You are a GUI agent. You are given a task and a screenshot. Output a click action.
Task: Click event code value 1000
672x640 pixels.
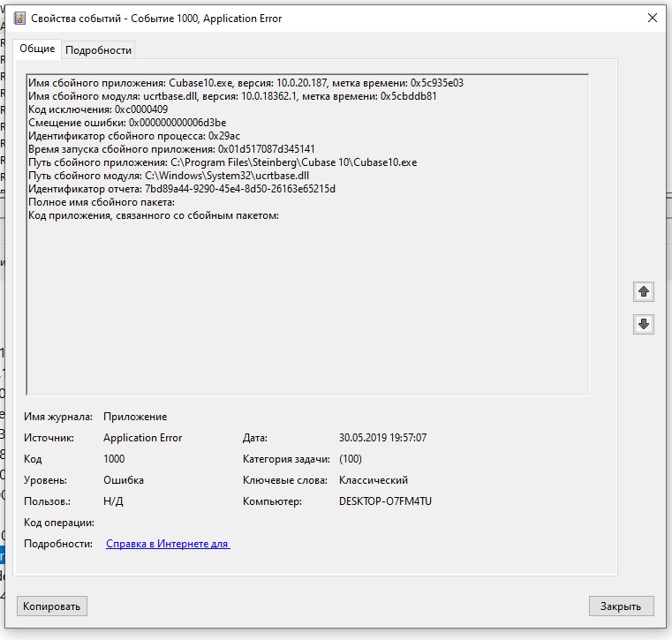click(x=114, y=459)
